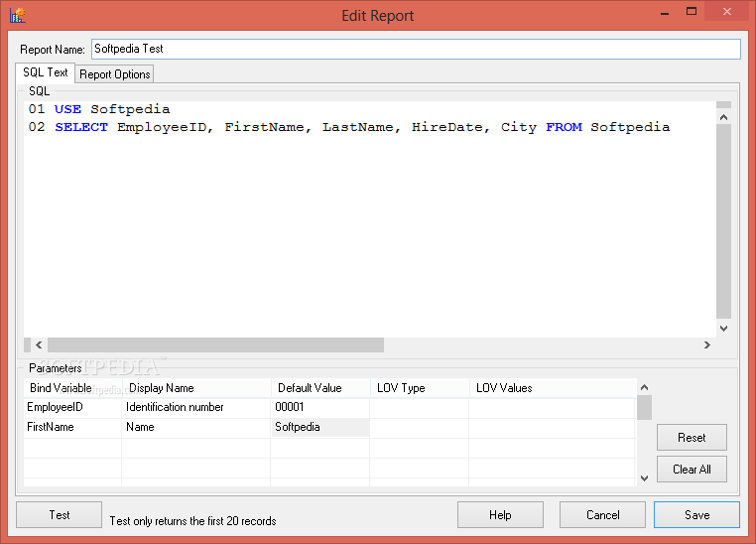Click the SQL horizontal scrollbar thumb
Screen dimensions: 756x544
[x=215, y=344]
